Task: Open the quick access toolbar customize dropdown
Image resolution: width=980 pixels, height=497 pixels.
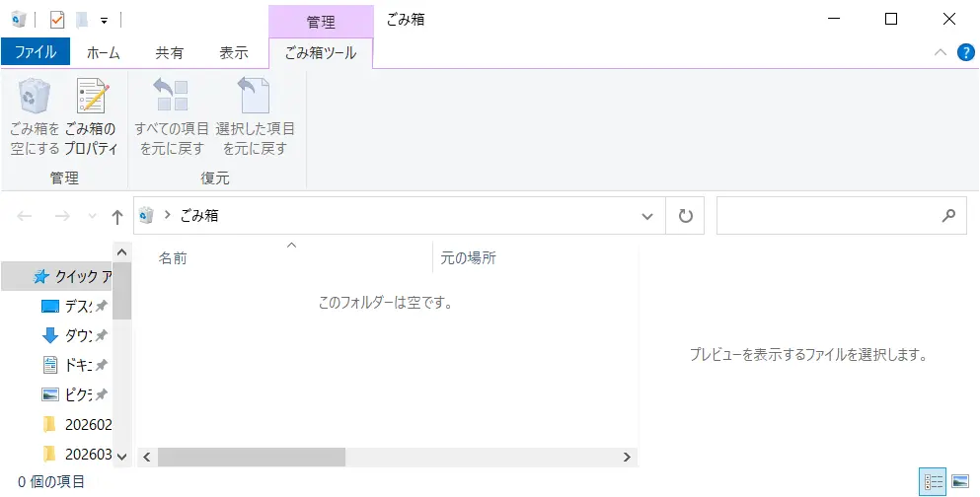Action: coord(104,21)
